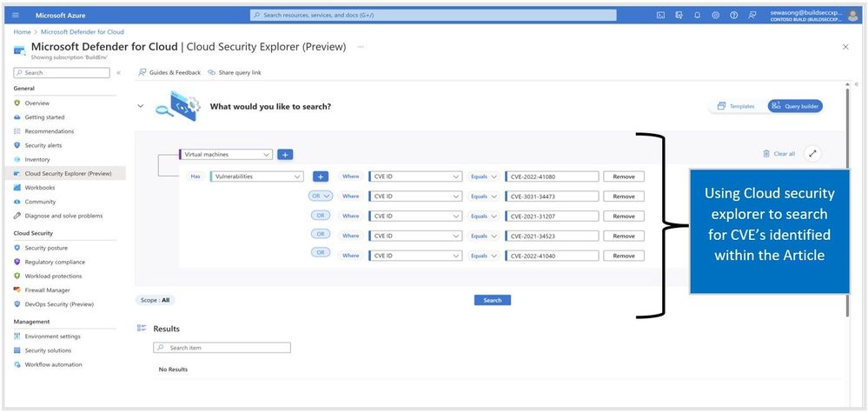
Task: Open the Virtual machines dropdown
Action: (225, 155)
